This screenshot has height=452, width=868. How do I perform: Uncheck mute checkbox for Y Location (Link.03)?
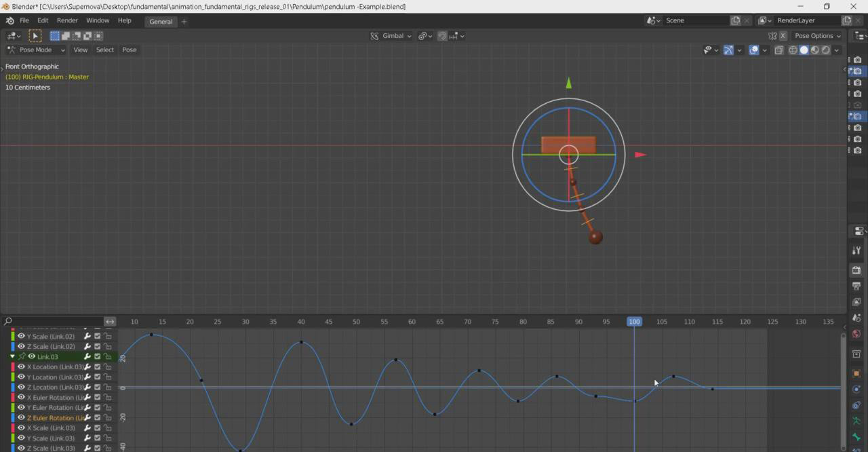pyautogui.click(x=98, y=377)
